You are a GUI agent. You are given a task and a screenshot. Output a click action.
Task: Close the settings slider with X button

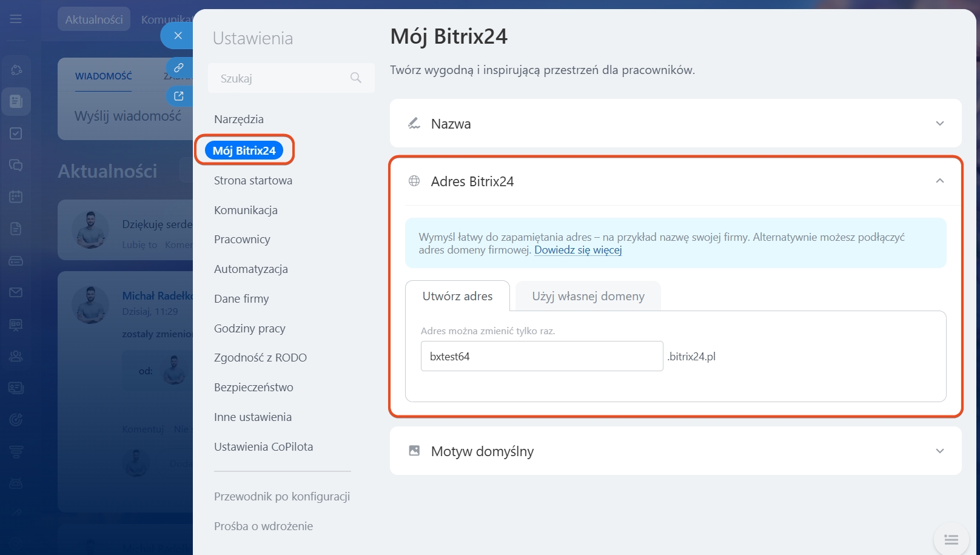[178, 36]
